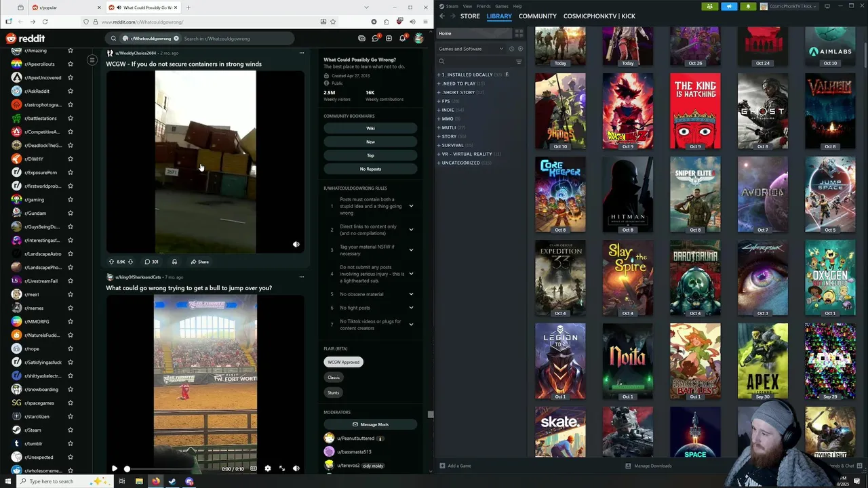Downvote the containers in strong winds post
Screen dimensions: 868x488
130,262
